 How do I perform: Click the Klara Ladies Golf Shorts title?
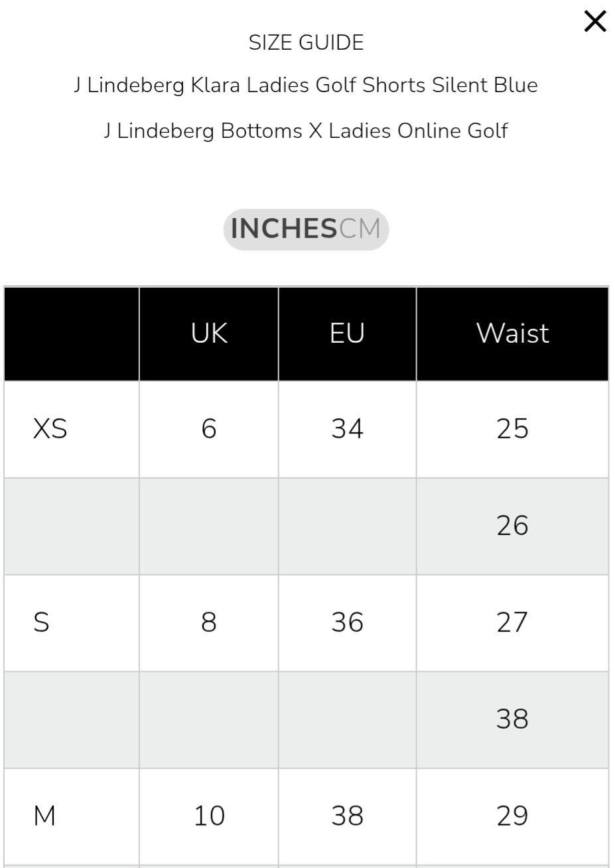(306, 86)
